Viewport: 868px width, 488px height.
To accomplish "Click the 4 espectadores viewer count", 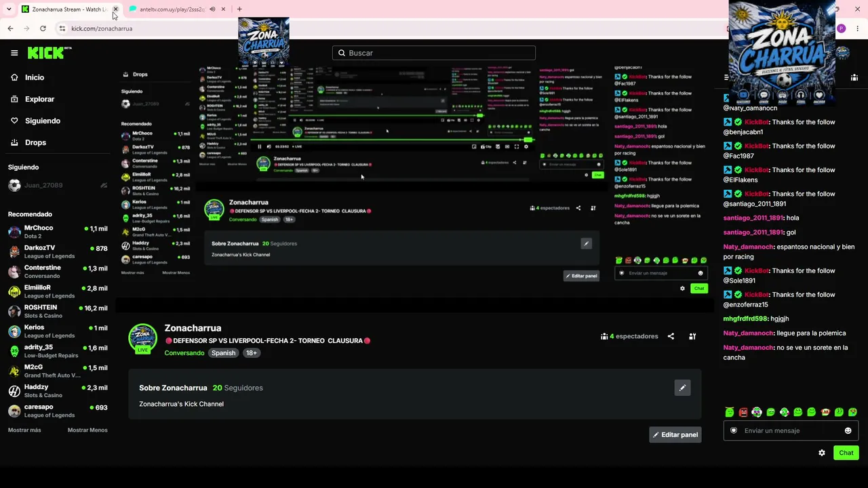I will pos(629,336).
